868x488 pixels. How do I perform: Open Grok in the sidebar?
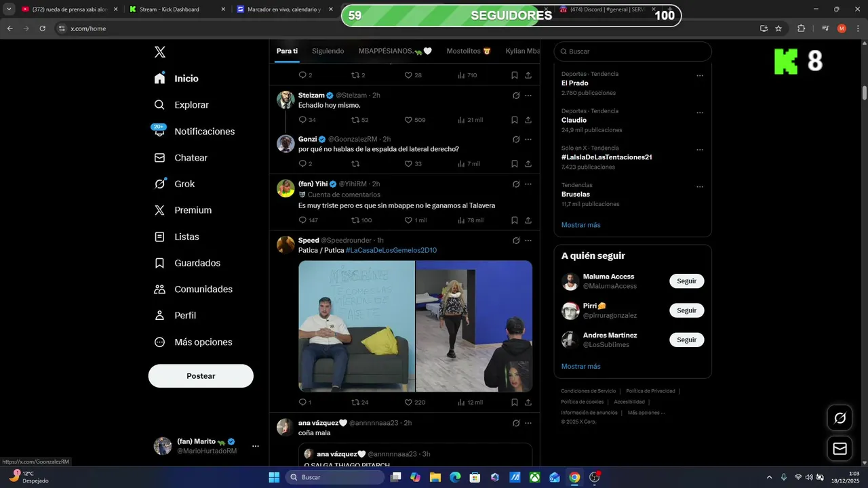click(x=174, y=184)
